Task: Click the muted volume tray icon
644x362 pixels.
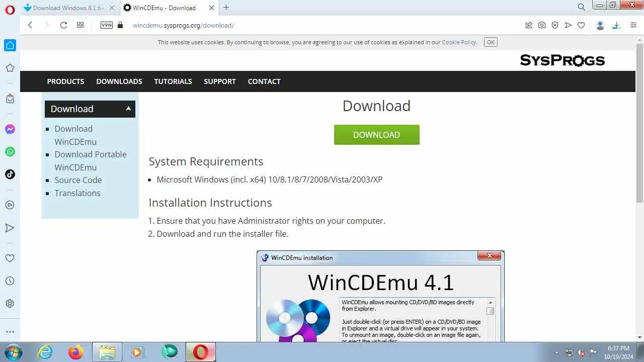Action: click(x=581, y=352)
